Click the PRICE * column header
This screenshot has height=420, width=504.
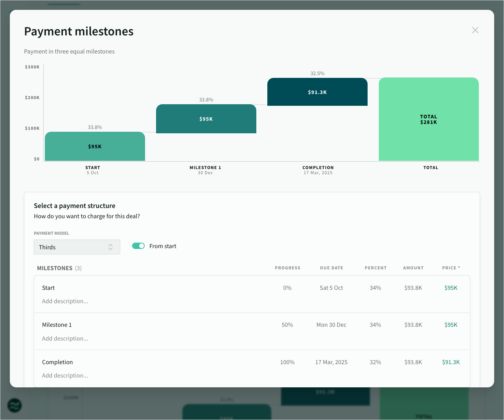click(x=451, y=268)
